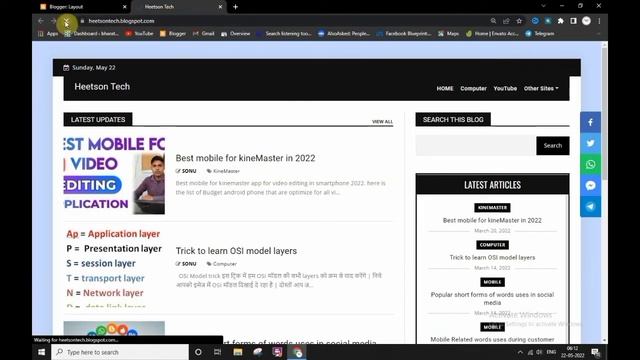Open Cortana circle on the taskbar

(x=198, y=352)
